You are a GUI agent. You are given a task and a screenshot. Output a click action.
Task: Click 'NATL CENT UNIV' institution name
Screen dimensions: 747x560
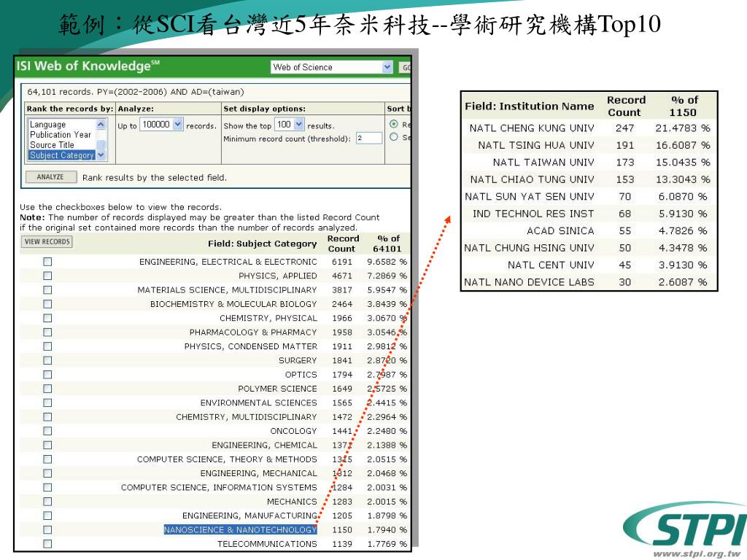[551, 265]
